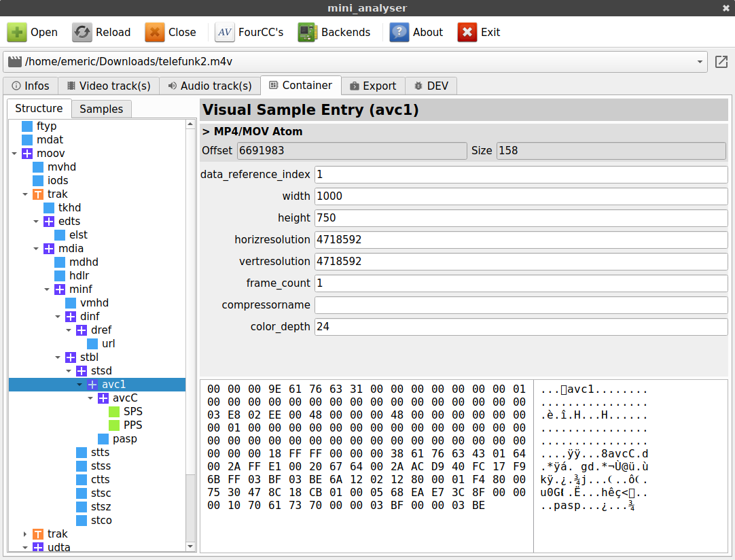The width and height of the screenshot is (735, 560).
Task: Collapse the mdia tree node
Action: pos(36,249)
